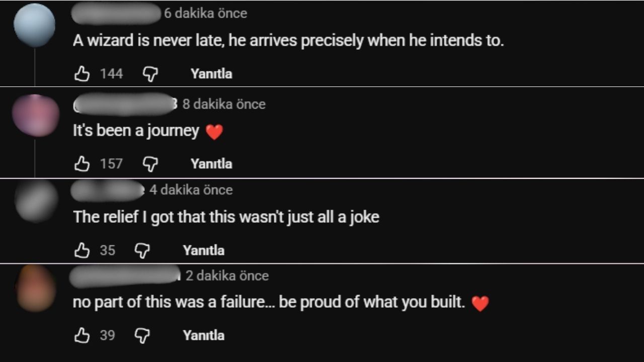Like the "It's been a journey" comment

click(82, 164)
